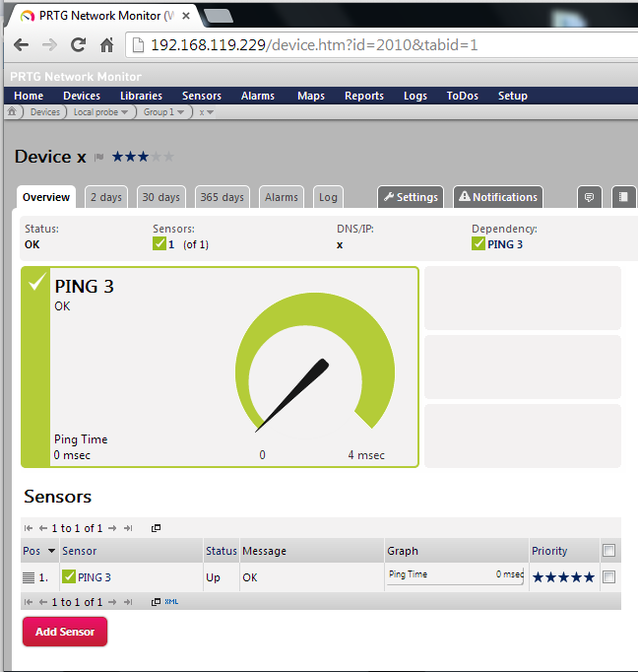Screen dimensions: 638x672
Task: Close the PRTG Network Monitor browser tab
Action: tap(186, 16)
